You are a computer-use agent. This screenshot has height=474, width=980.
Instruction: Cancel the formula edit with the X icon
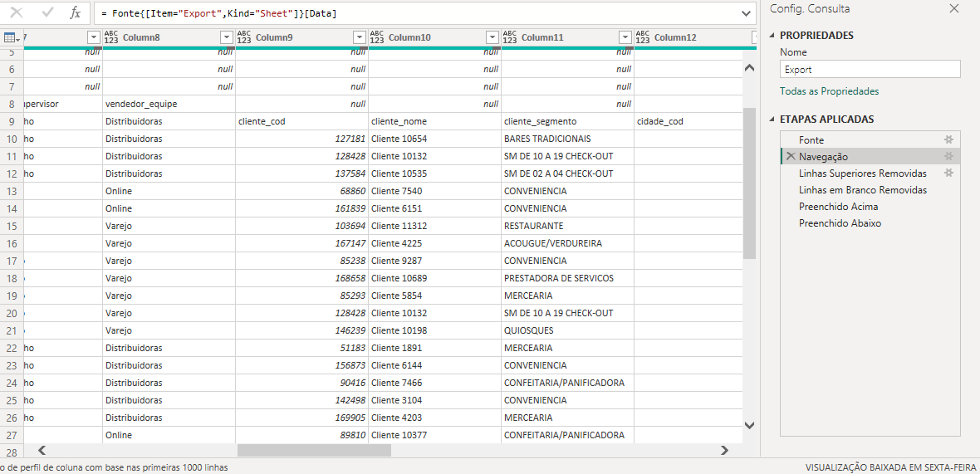pos(17,12)
